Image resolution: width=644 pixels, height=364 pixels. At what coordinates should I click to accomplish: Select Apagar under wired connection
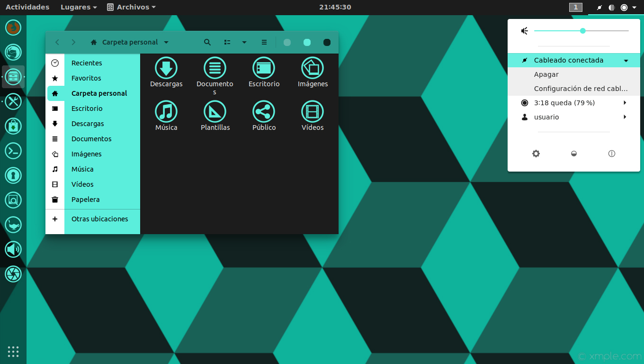tap(574, 74)
